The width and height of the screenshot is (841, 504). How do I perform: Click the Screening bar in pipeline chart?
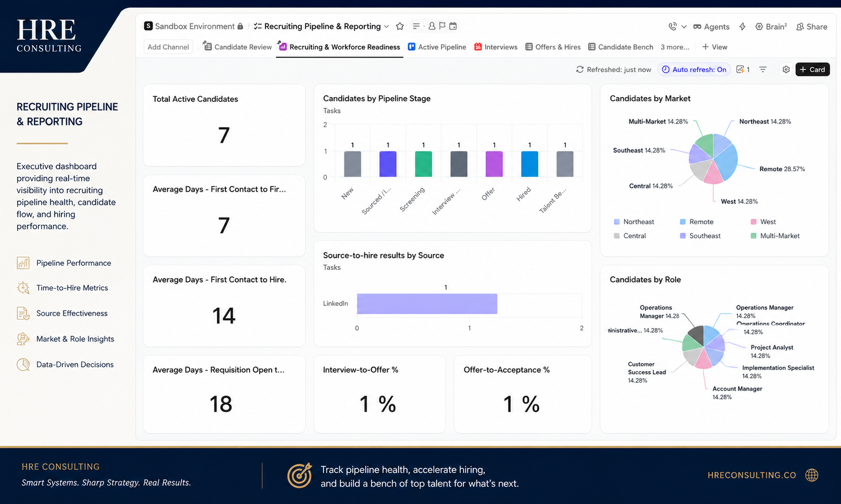click(423, 164)
